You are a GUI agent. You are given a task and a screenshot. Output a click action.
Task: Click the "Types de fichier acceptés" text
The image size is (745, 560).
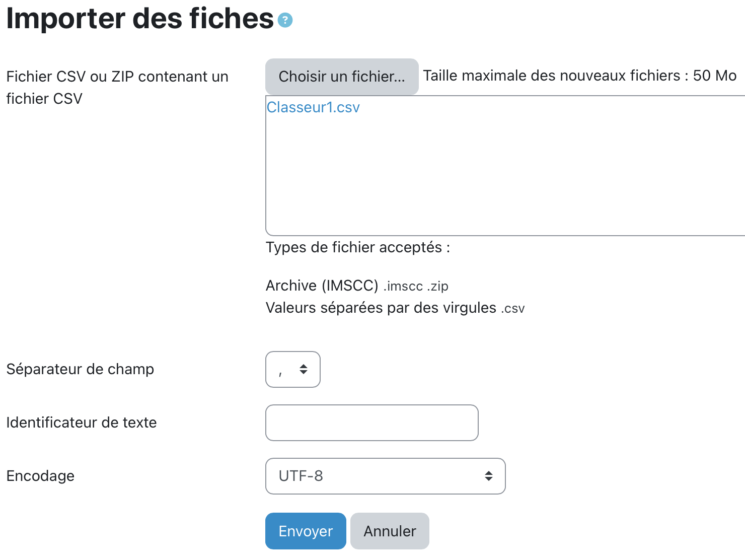(x=357, y=247)
